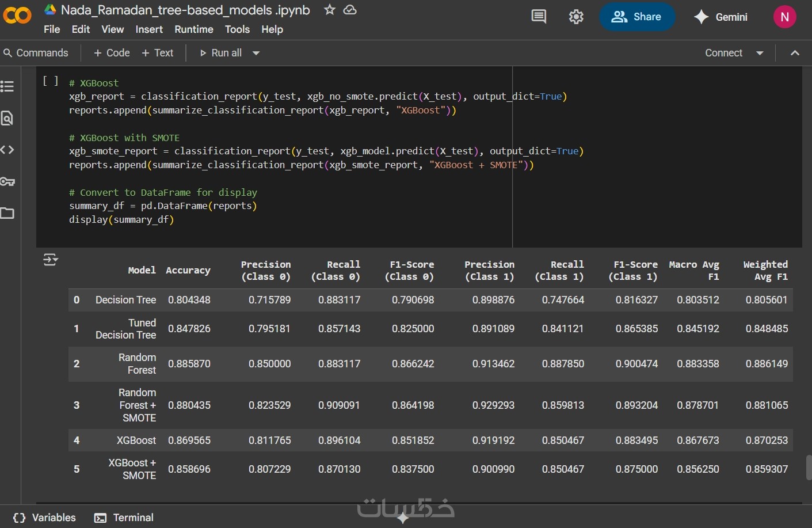This screenshot has width=812, height=528.
Task: Click the F1-Score (Class 1) column header
Action: click(633, 271)
